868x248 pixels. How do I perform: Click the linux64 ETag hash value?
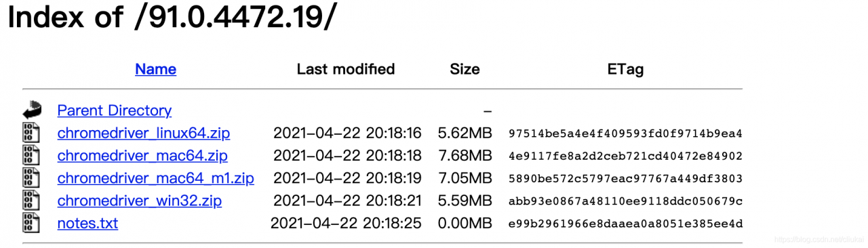point(625,133)
